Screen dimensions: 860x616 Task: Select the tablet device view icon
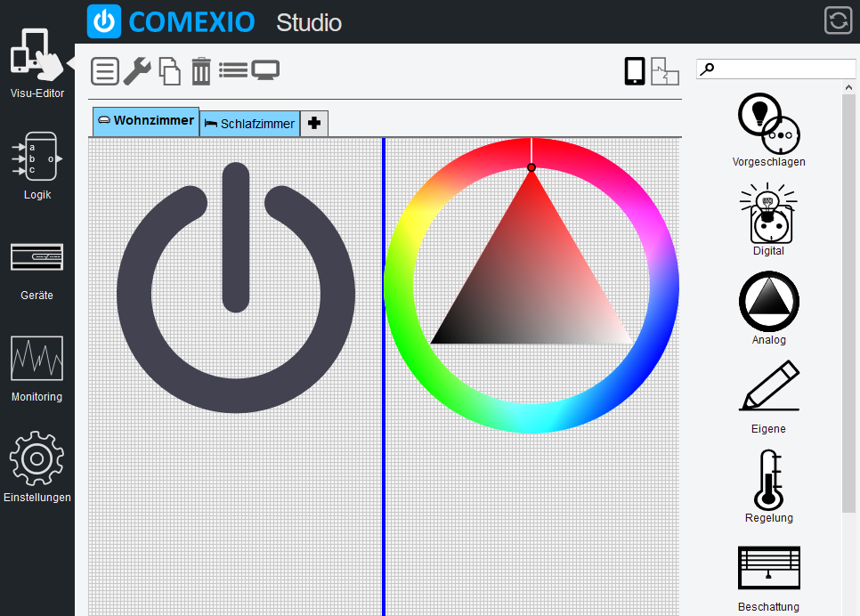pos(635,71)
